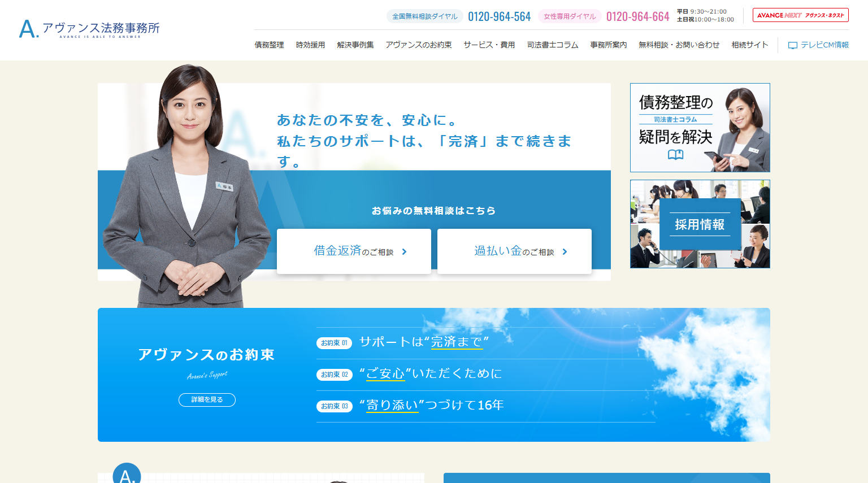Click the open book icon in banner
Viewport: 868px width, 483px height.
point(675,155)
